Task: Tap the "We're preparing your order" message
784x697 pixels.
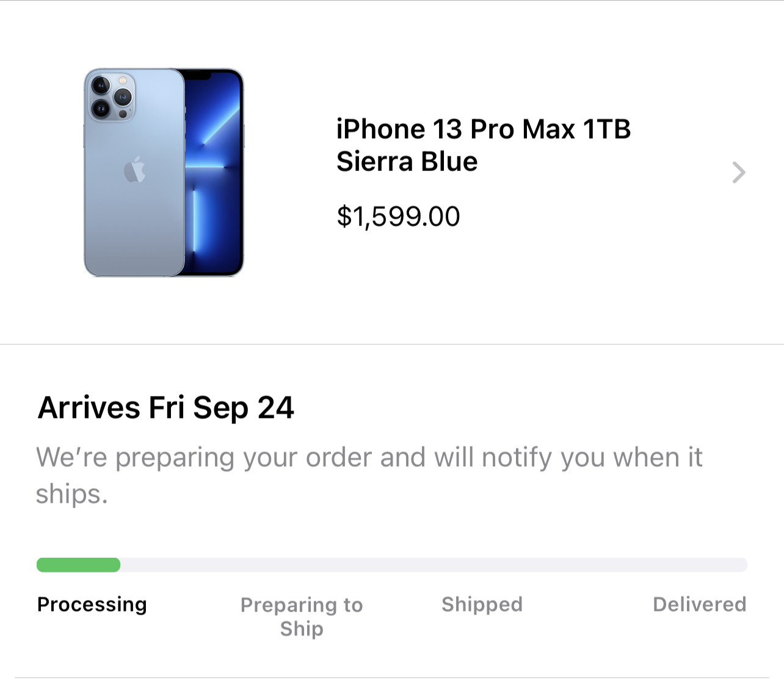Action: [x=369, y=458]
